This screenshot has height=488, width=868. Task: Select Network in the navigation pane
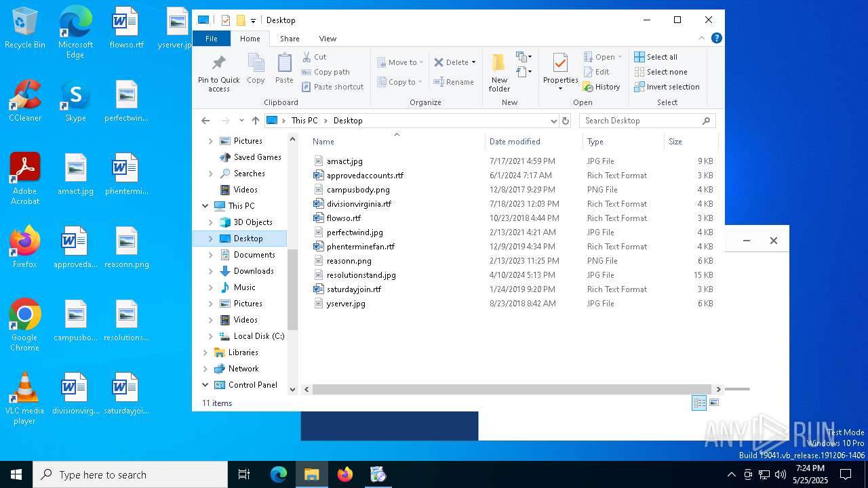[x=243, y=369]
